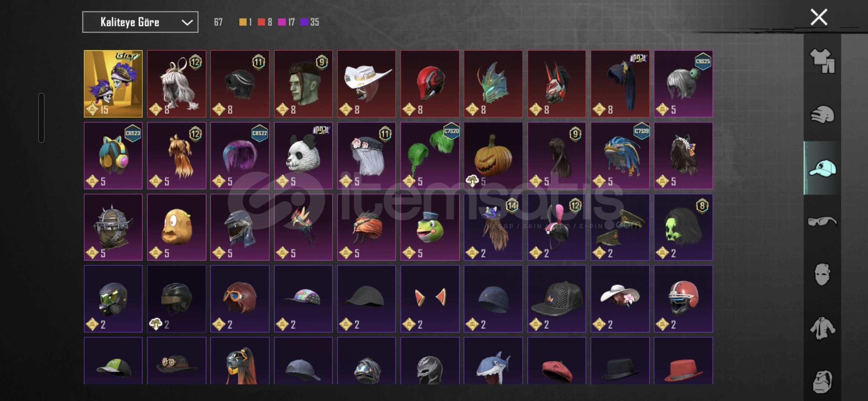
Task: Pick the white cowboy hat item
Action: (x=366, y=84)
